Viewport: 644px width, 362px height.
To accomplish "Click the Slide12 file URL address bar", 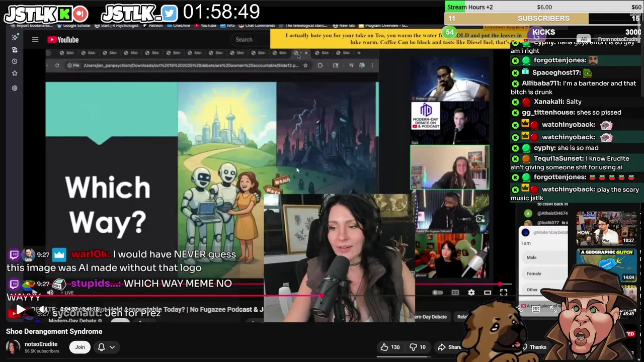I will click(x=191, y=65).
